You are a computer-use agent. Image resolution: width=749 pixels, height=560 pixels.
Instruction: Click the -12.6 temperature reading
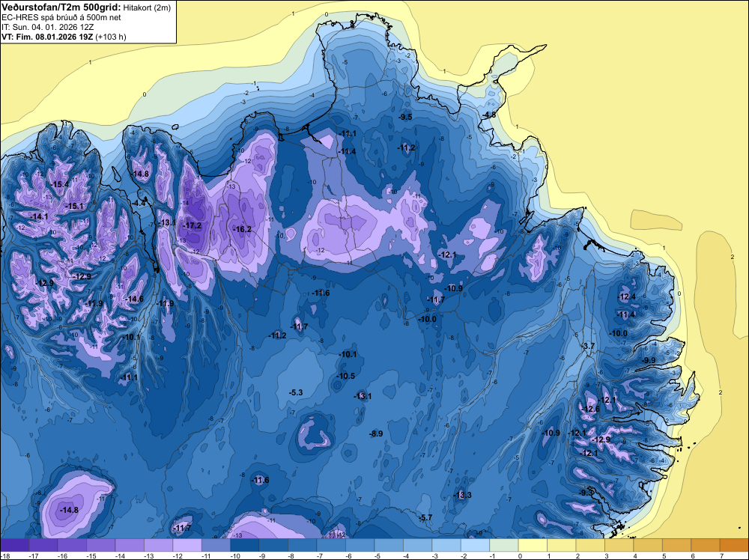pos(590,409)
